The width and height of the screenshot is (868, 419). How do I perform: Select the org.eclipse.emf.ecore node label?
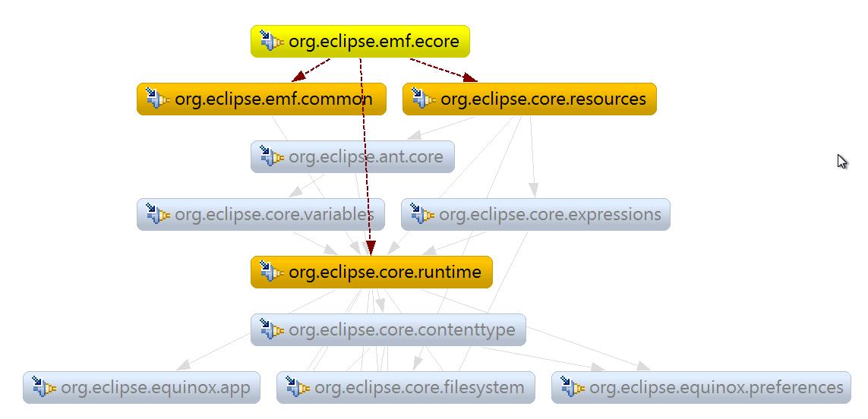tap(374, 42)
